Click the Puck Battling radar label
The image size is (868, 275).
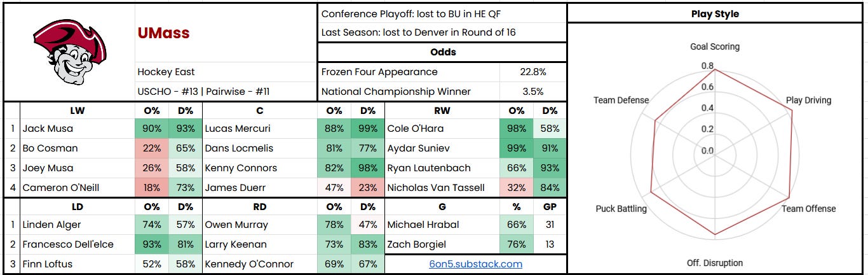point(621,209)
